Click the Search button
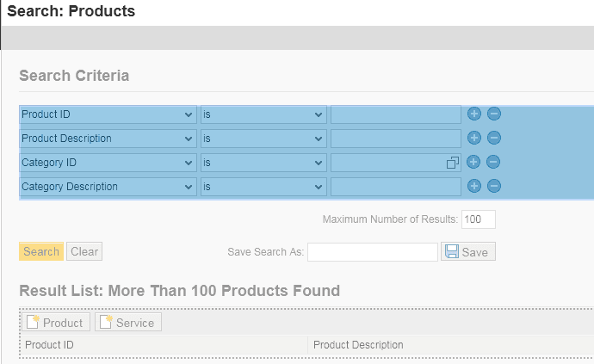Image resolution: width=594 pixels, height=364 pixels. tap(41, 251)
